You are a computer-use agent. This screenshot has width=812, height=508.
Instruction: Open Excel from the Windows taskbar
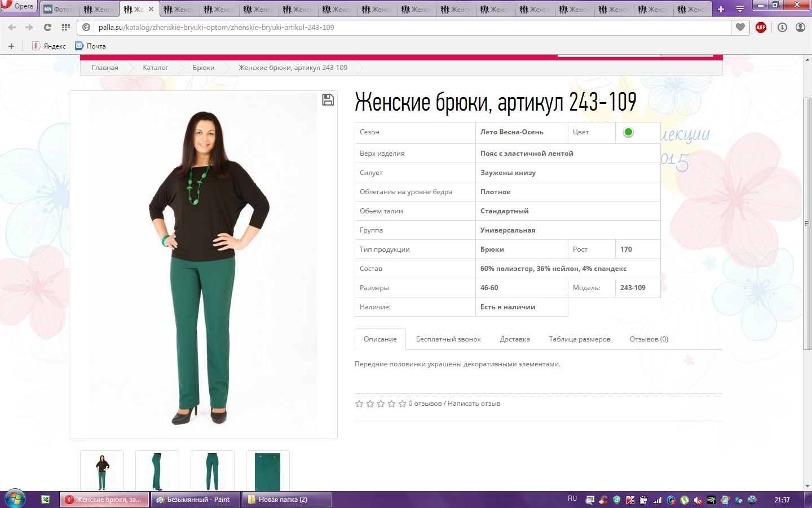46,500
